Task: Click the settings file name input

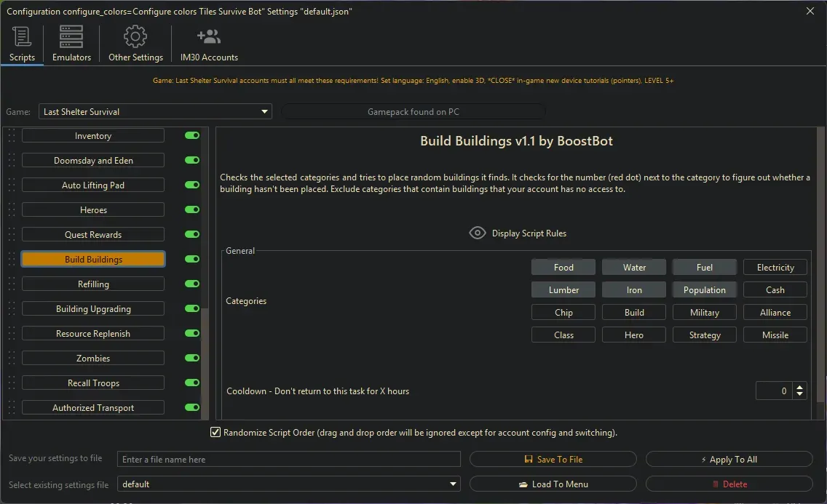Action: tap(288, 459)
